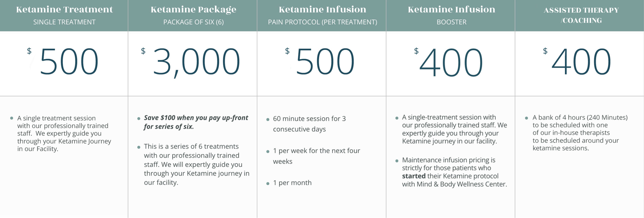
Task: Click 'Save $100 when you pay up-front' text
Action: click(196, 118)
